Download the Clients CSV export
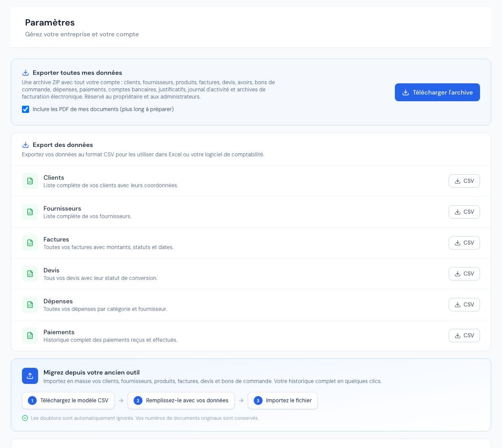This screenshot has height=448, width=502. [464, 181]
